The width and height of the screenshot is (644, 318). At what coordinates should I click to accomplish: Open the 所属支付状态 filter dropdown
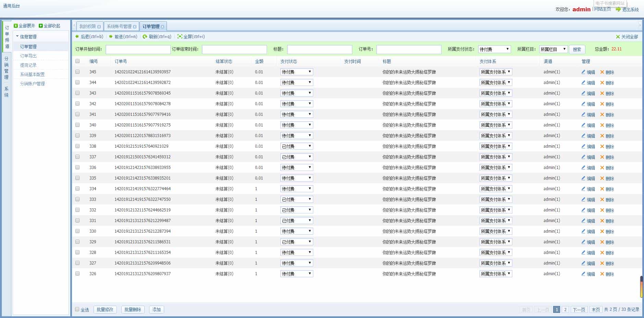coord(494,49)
